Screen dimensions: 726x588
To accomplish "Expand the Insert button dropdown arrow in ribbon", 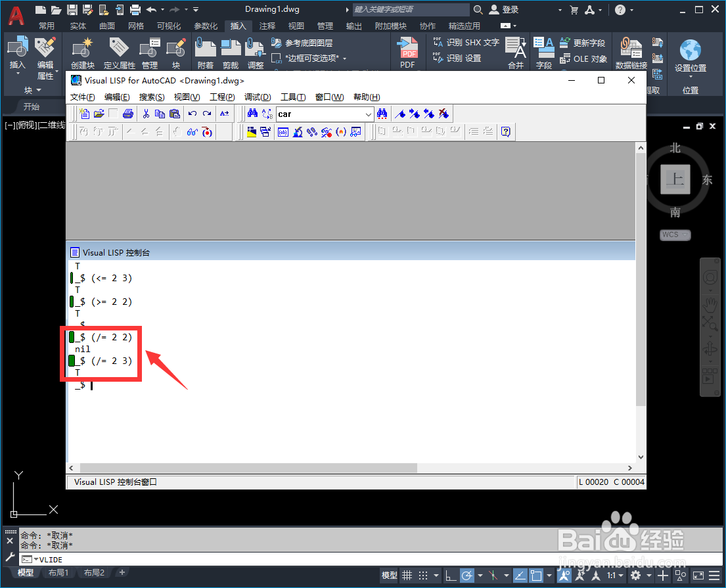I will 18,74.
